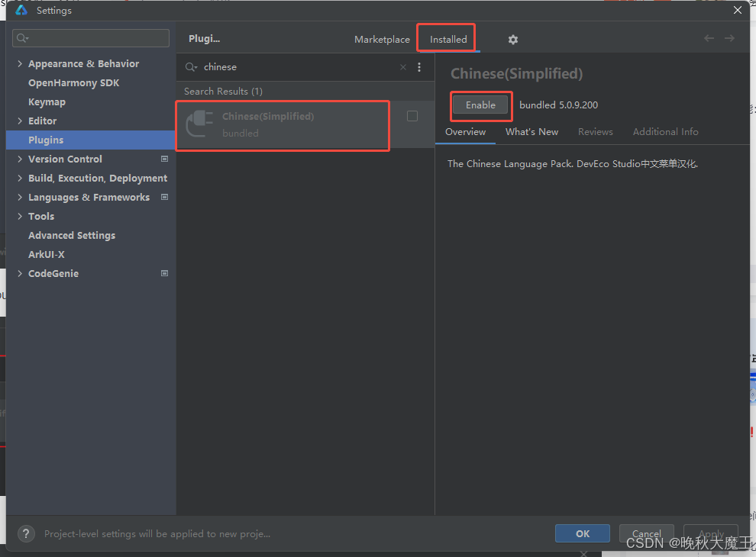Click the Chinese(Simplified) details heading
This screenshot has height=557, width=756.
pos(516,74)
